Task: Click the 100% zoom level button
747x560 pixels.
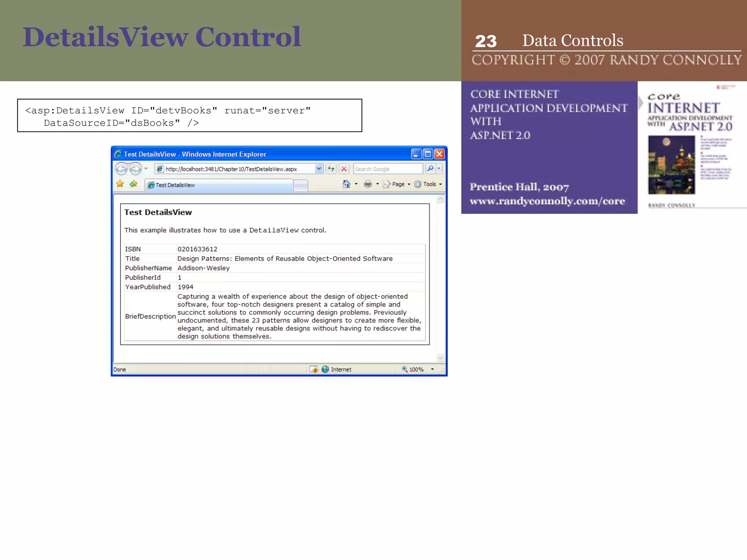Action: (x=413, y=369)
